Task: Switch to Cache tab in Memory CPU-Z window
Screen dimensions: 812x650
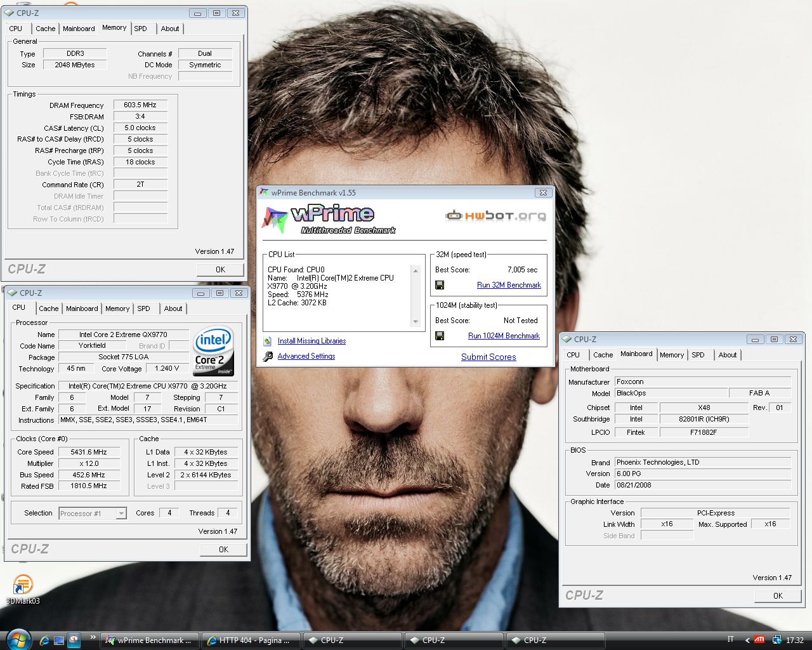Action: (45, 29)
